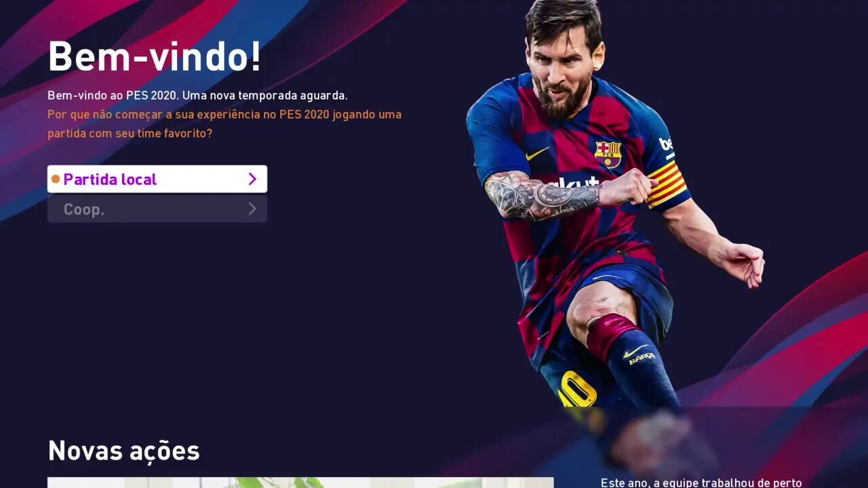Click the Barça text on the sock

[642, 359]
